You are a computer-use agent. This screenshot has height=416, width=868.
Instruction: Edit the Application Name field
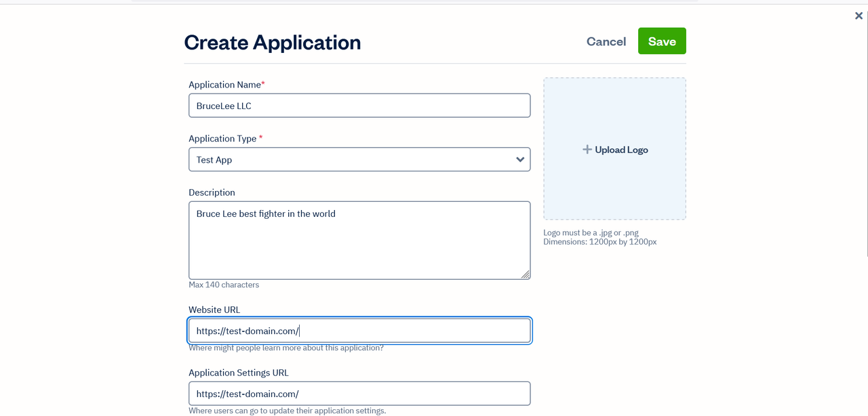click(359, 106)
